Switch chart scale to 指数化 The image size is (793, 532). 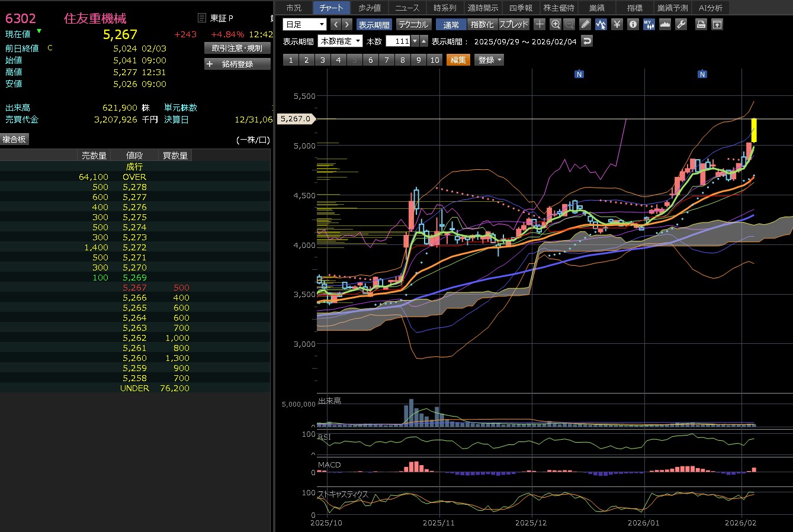[x=481, y=24]
